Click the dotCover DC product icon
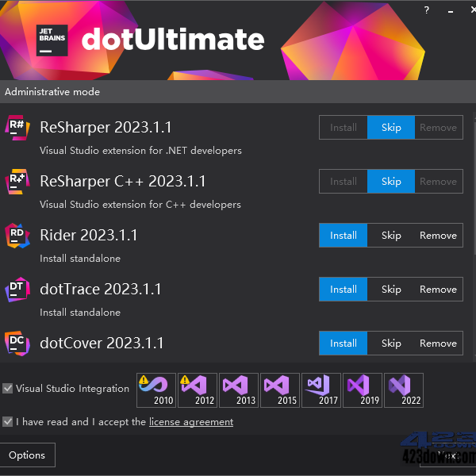 (17, 344)
